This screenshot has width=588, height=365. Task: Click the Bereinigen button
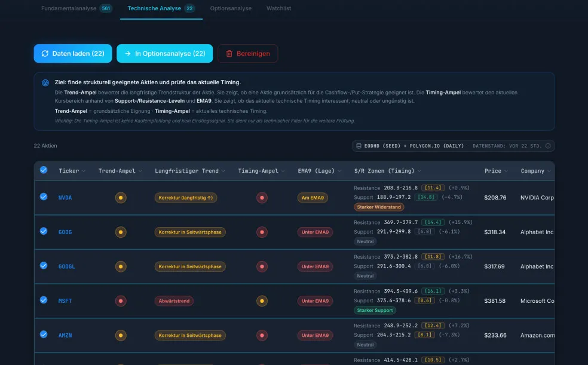point(247,54)
